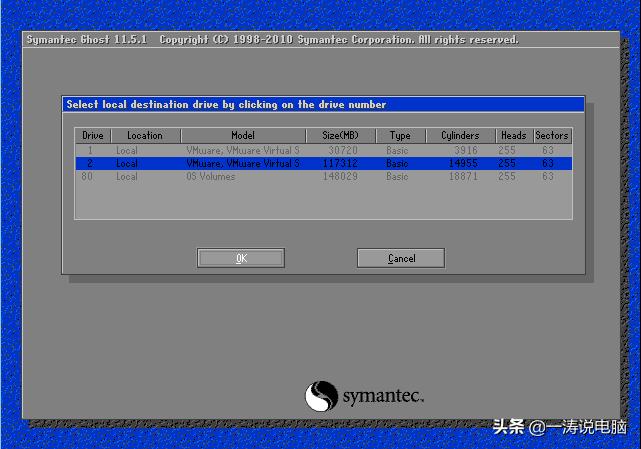Click the Drive column header
This screenshot has width=641, height=449.
tap(93, 135)
